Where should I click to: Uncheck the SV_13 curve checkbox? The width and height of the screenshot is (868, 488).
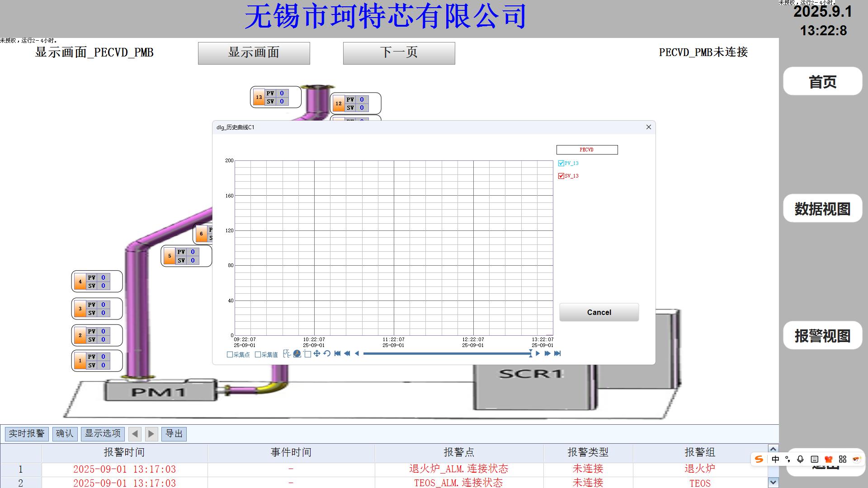(561, 176)
